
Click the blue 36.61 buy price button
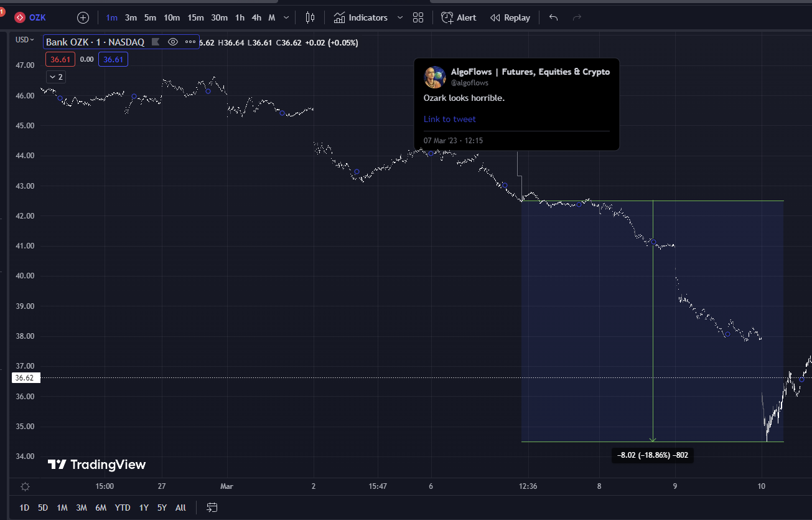(113, 60)
